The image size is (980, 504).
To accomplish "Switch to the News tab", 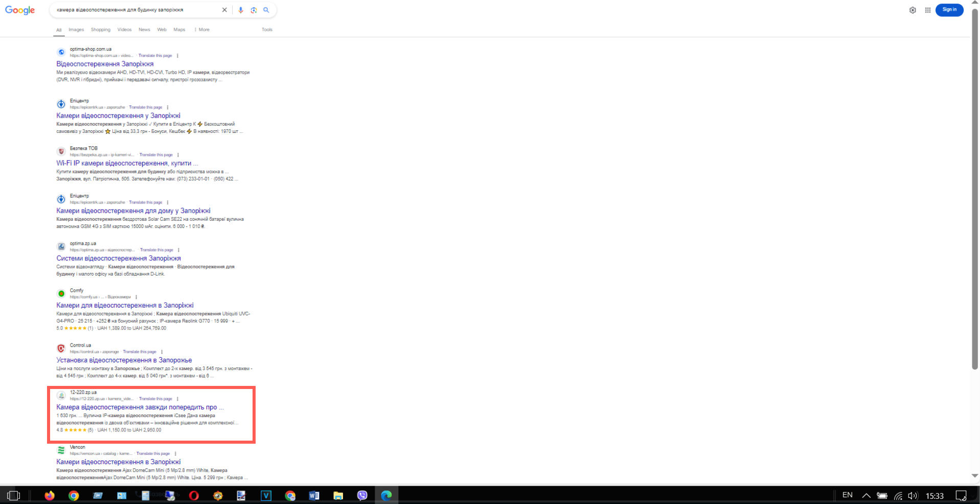I will click(144, 30).
